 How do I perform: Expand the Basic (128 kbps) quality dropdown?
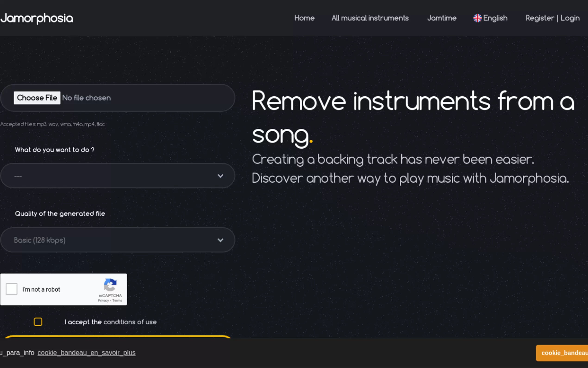point(118,240)
